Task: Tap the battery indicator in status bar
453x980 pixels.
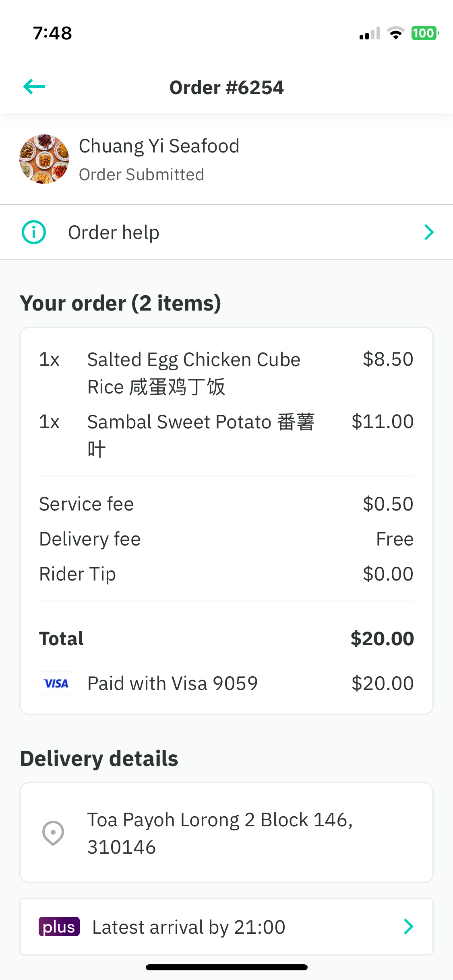Action: pyautogui.click(x=425, y=33)
